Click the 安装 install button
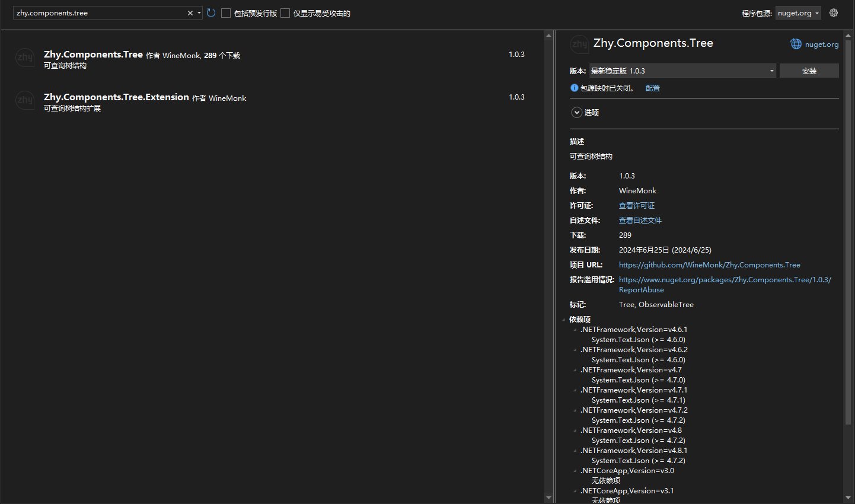The height and width of the screenshot is (504, 855). tap(809, 71)
